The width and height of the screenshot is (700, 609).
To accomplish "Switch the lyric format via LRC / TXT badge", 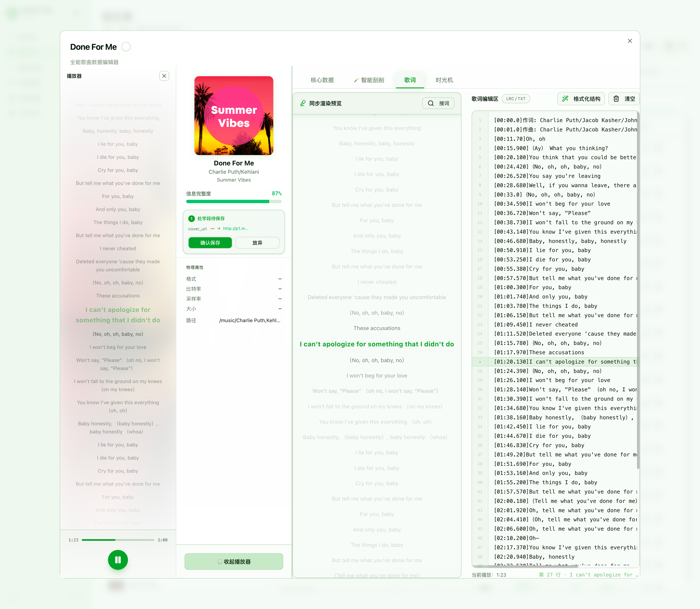I will tap(516, 99).
